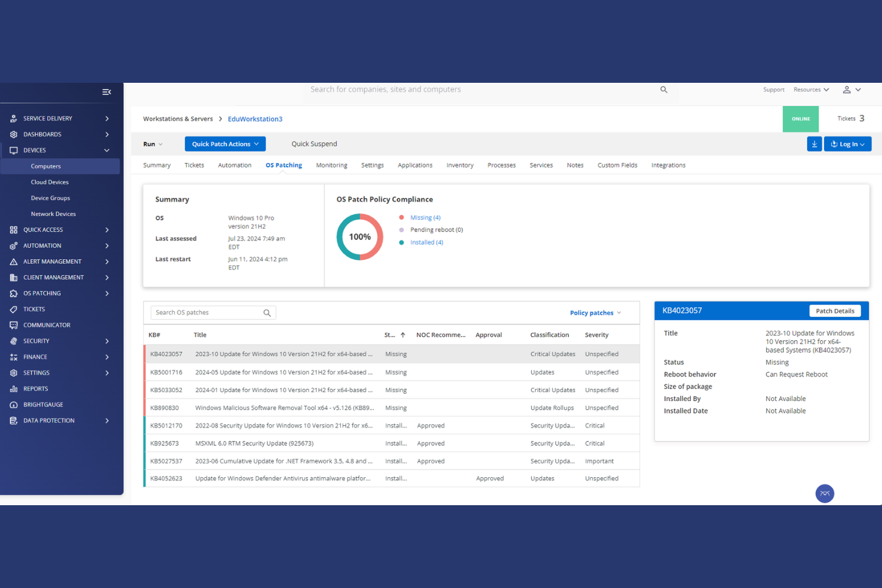Select Cloud Devices in sidebar
This screenshot has height=588, width=882.
[x=49, y=182]
